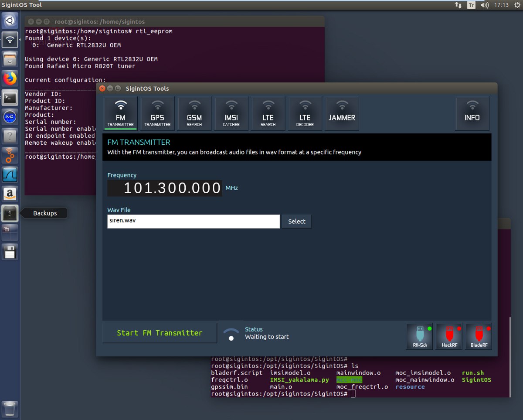This screenshot has height=420, width=523.
Task: Click the 'Waiting to start' status text
Action: click(267, 337)
